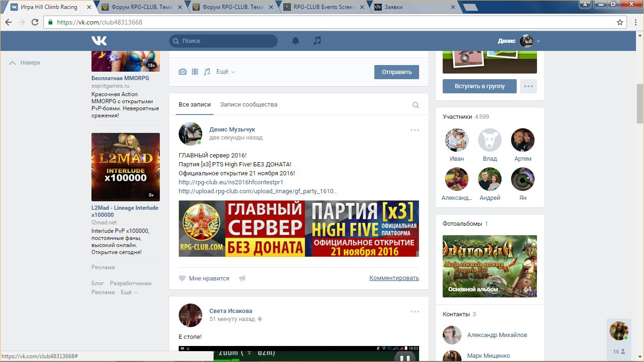Open contact Александр Михайлов
Viewport: 644px width, 362px height.
[497, 335]
